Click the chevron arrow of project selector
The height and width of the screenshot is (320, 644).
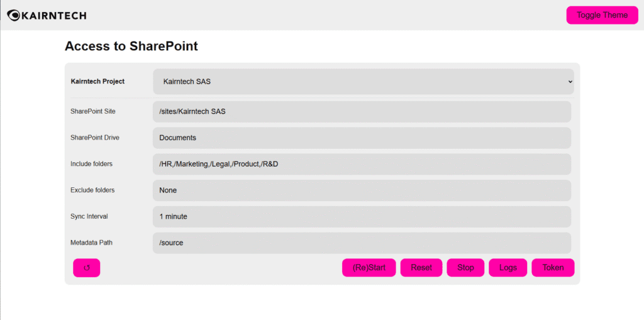click(570, 82)
